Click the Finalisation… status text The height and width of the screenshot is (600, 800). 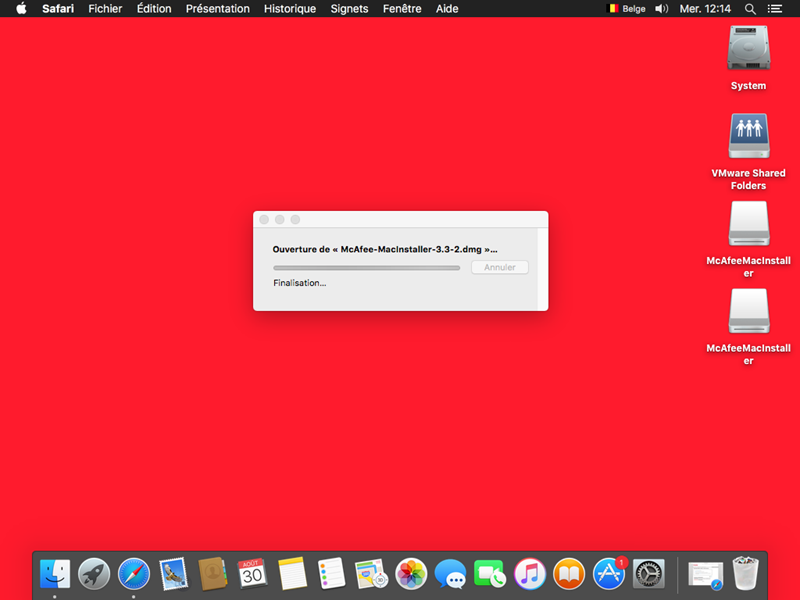[x=299, y=283]
